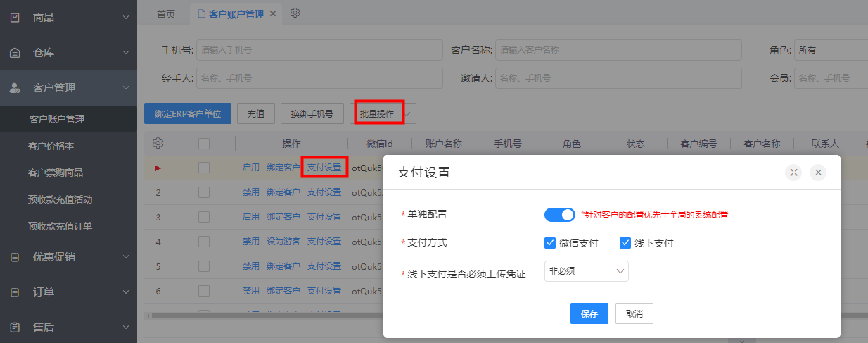Click the 绑定ERP客户单位 button
The width and height of the screenshot is (868, 343).
point(188,113)
